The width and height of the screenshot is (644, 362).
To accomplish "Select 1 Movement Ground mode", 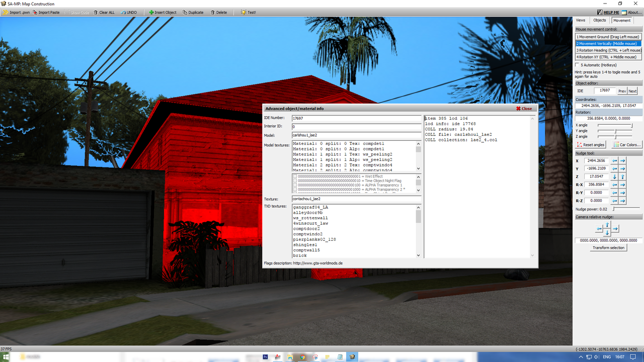I will [x=608, y=37].
